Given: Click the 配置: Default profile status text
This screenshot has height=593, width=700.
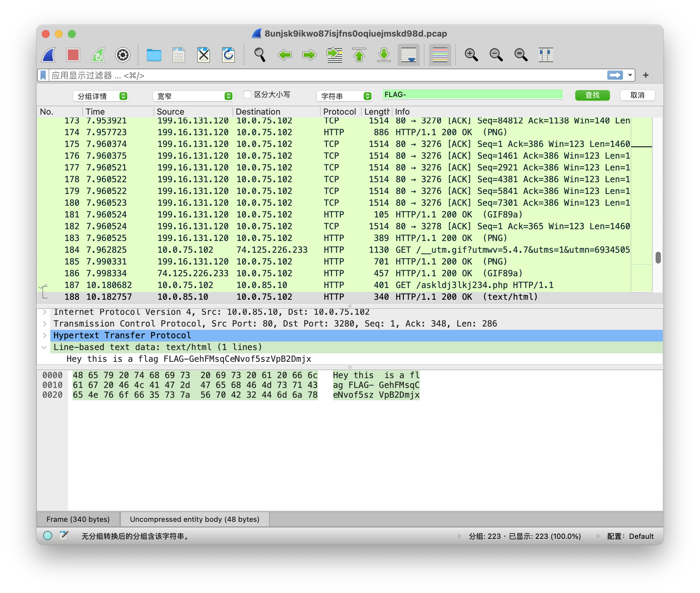Looking at the screenshot, I should tap(630, 536).
